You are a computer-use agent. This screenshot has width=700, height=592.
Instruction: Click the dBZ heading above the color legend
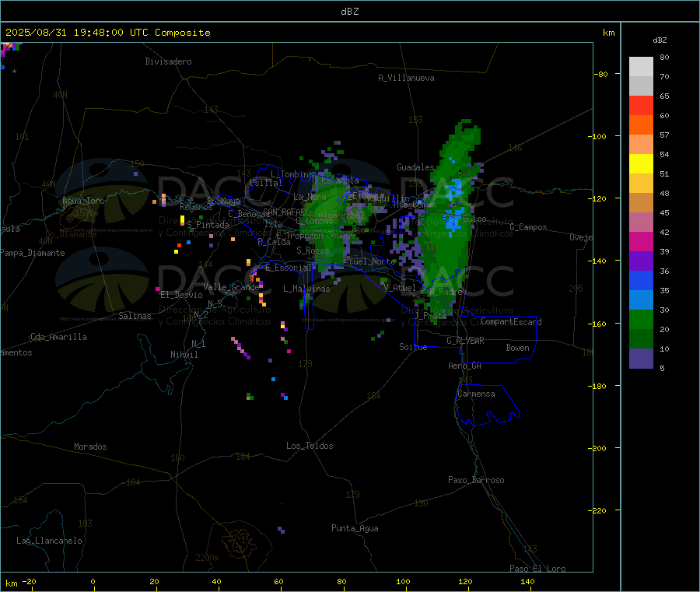click(660, 40)
